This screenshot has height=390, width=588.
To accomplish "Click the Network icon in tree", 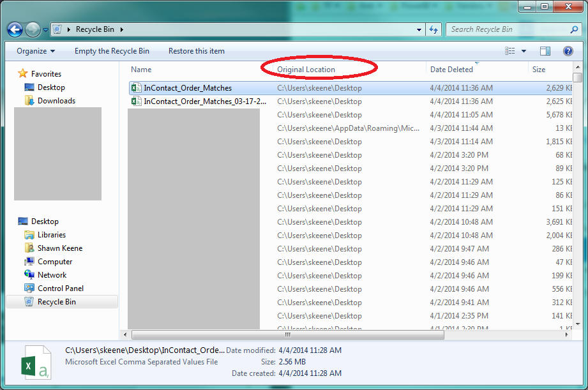I will tap(29, 275).
